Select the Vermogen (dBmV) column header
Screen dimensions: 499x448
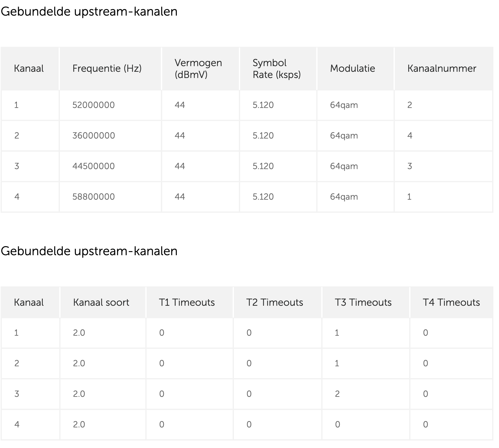[198, 69]
